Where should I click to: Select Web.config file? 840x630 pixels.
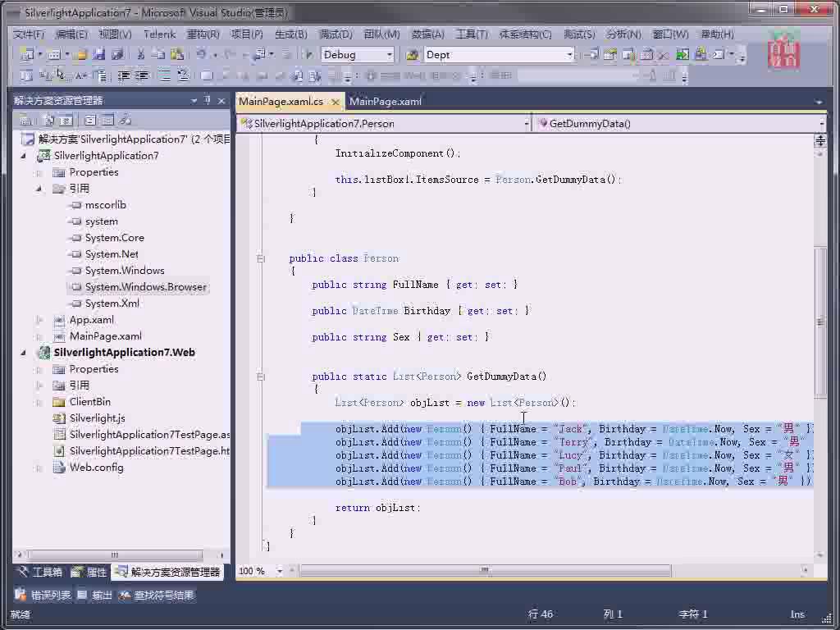97,468
